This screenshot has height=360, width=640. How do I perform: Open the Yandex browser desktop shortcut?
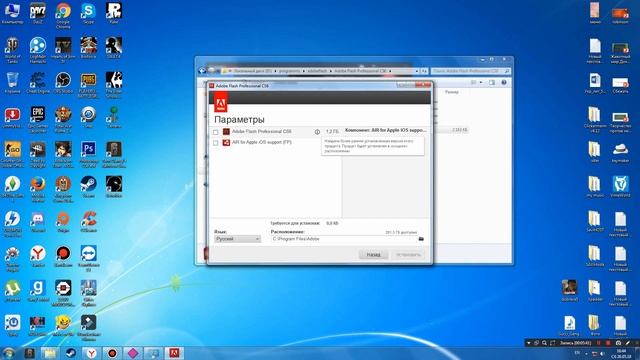(38, 256)
